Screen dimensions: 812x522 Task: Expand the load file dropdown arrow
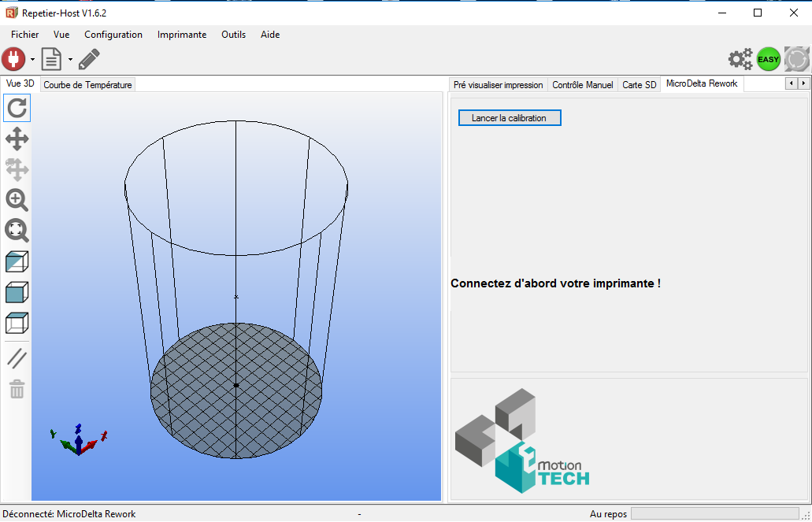[x=70, y=60]
